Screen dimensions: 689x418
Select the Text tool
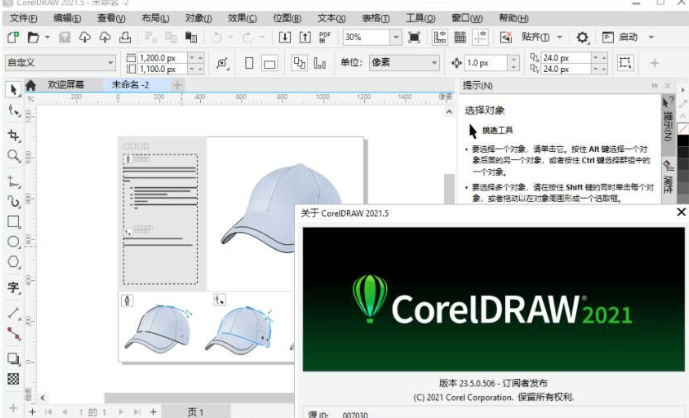13,287
